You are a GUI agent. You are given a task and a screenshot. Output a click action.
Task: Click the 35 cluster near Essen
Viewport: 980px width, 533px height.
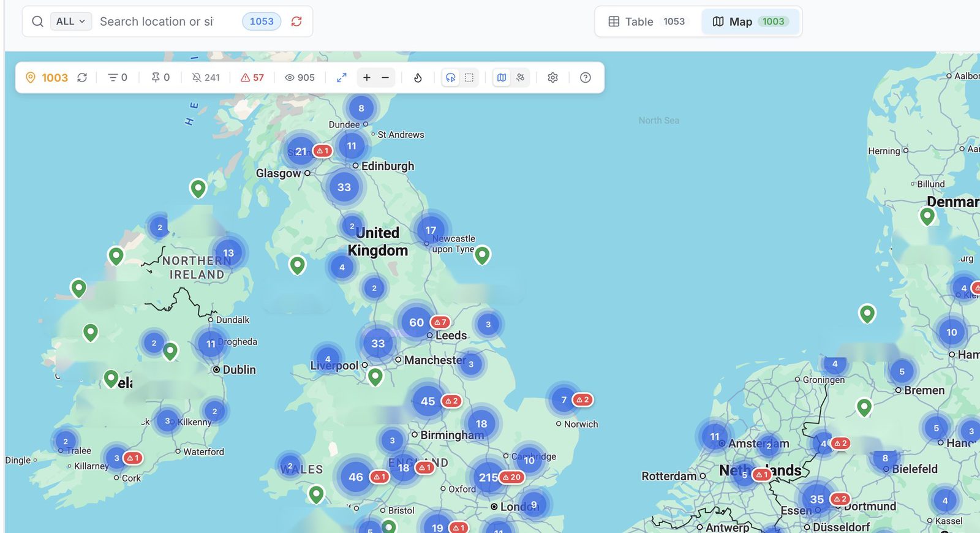tap(817, 499)
